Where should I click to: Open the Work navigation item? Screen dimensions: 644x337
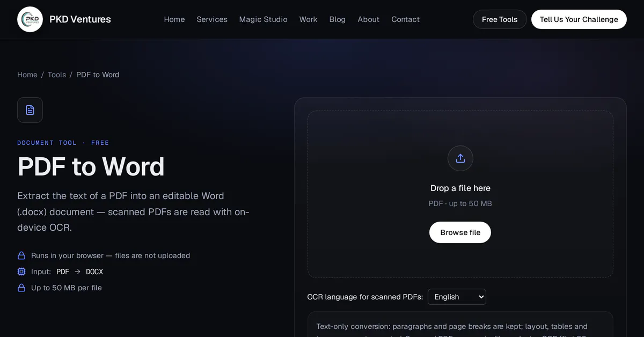pyautogui.click(x=309, y=19)
